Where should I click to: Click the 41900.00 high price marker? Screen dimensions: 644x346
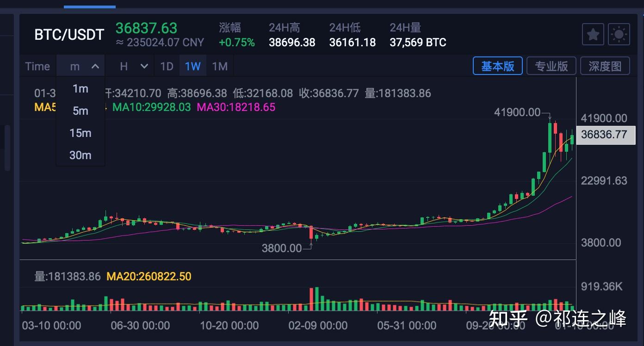(517, 112)
